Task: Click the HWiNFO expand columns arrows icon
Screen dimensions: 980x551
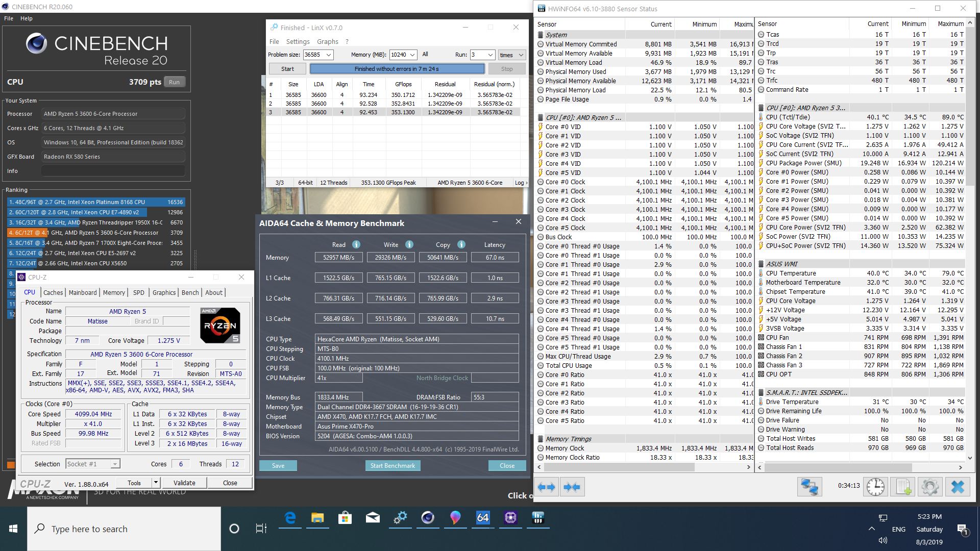Action: [547, 487]
